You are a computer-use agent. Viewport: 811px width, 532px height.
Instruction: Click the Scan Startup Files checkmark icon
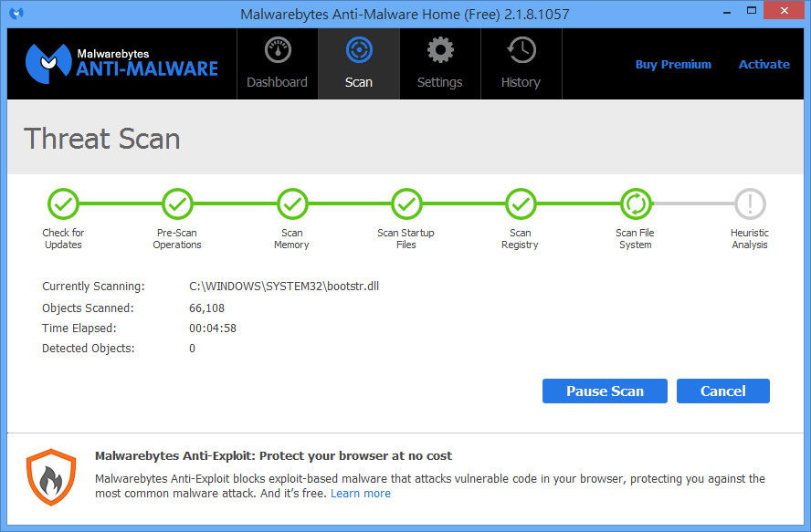click(406, 204)
